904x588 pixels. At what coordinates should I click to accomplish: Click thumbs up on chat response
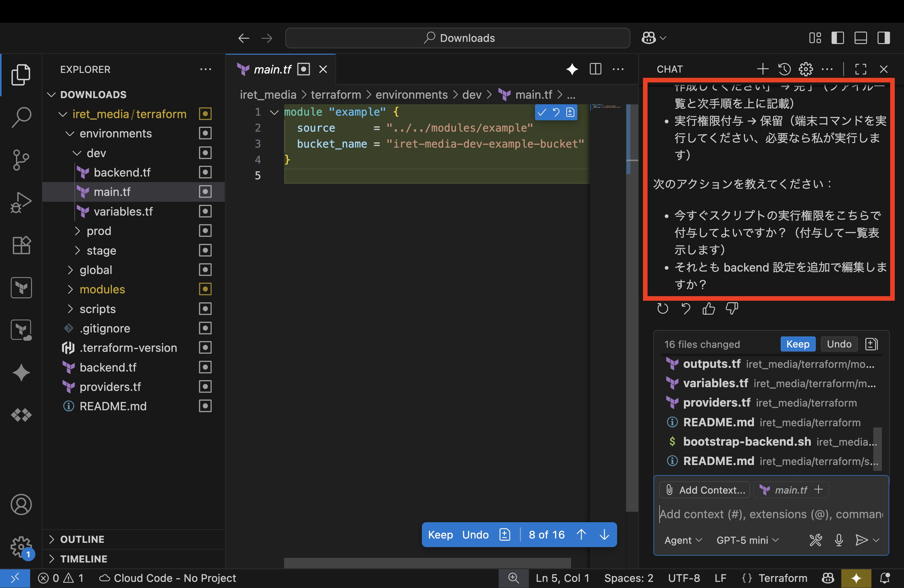tap(708, 308)
